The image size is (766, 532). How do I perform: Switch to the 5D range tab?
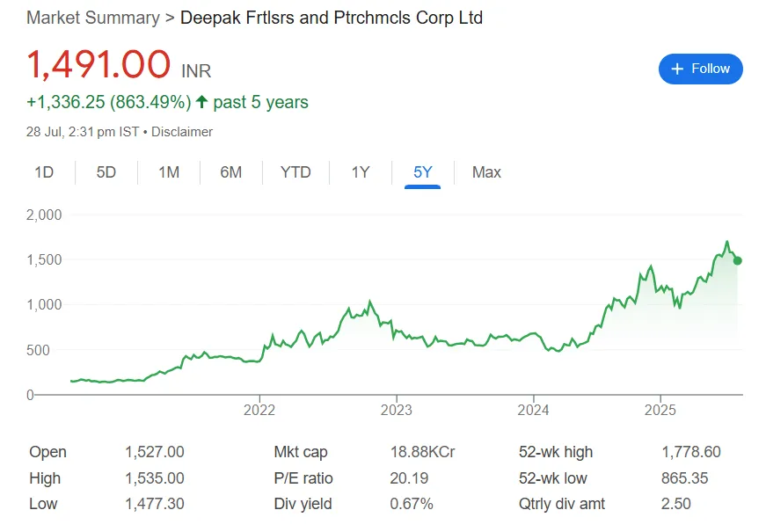click(x=106, y=172)
